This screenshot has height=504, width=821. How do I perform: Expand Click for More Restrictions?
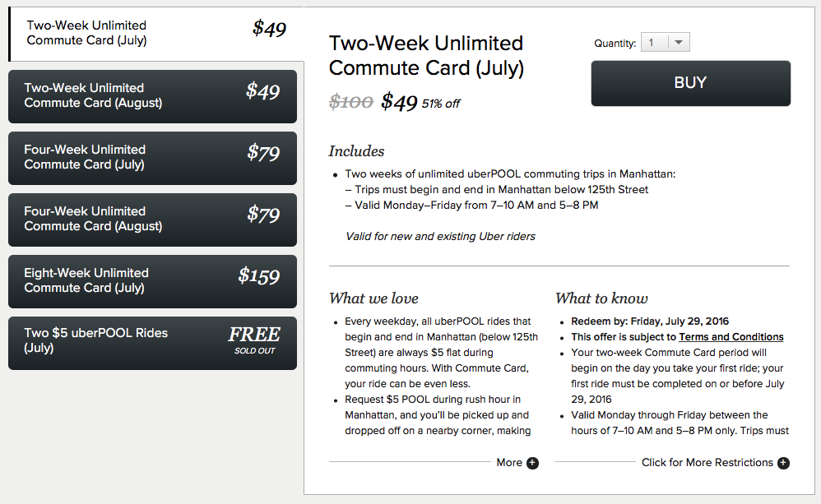[x=707, y=463]
